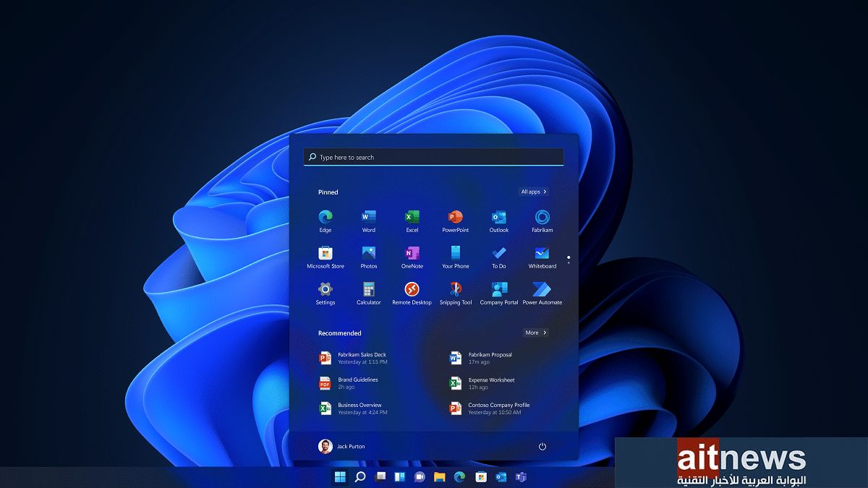Open the Fabrikam Sales Deck file
Screen dimensions: 868x488
pos(362,358)
